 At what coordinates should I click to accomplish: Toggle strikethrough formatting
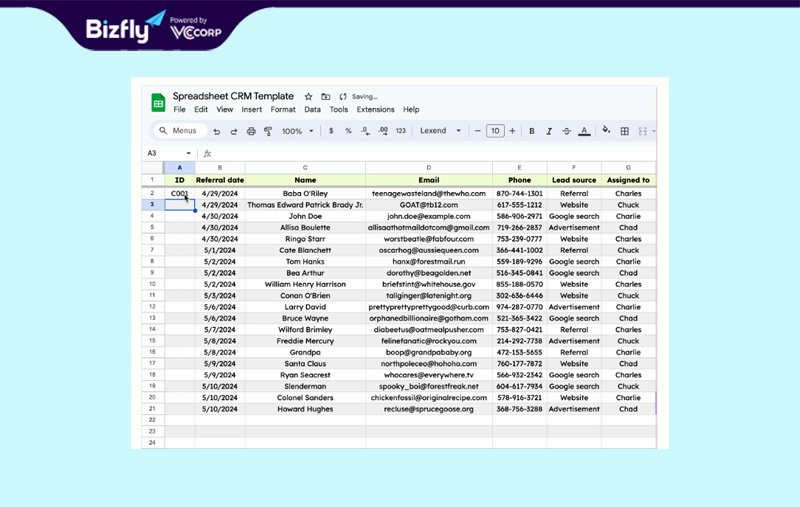(567, 131)
